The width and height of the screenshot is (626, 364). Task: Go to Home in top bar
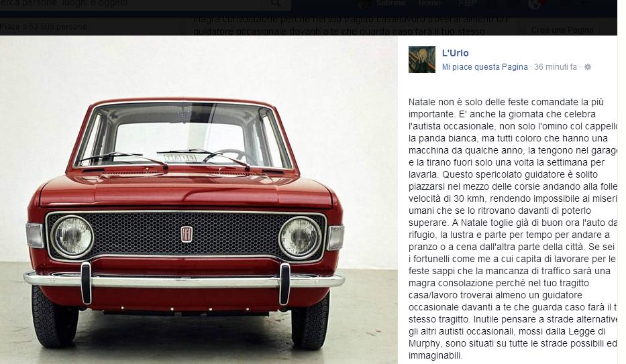(429, 3)
